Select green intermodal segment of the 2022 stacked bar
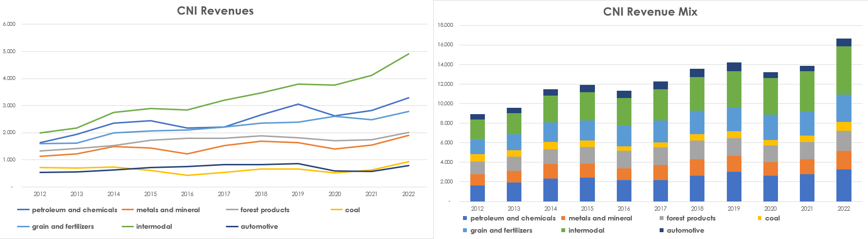The width and height of the screenshot is (868, 239). [844, 70]
